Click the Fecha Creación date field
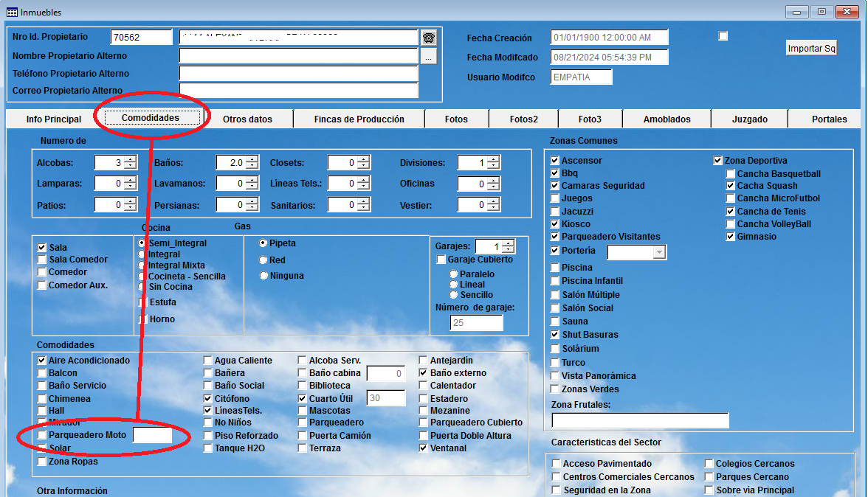 pyautogui.click(x=609, y=37)
